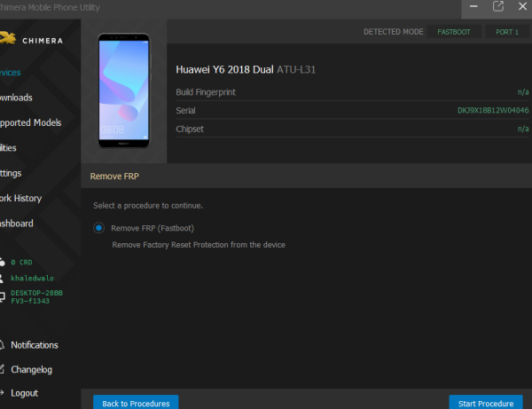Click Remove Factory Reset Protection description
Viewport: 532px width, 409px height.
(x=199, y=245)
